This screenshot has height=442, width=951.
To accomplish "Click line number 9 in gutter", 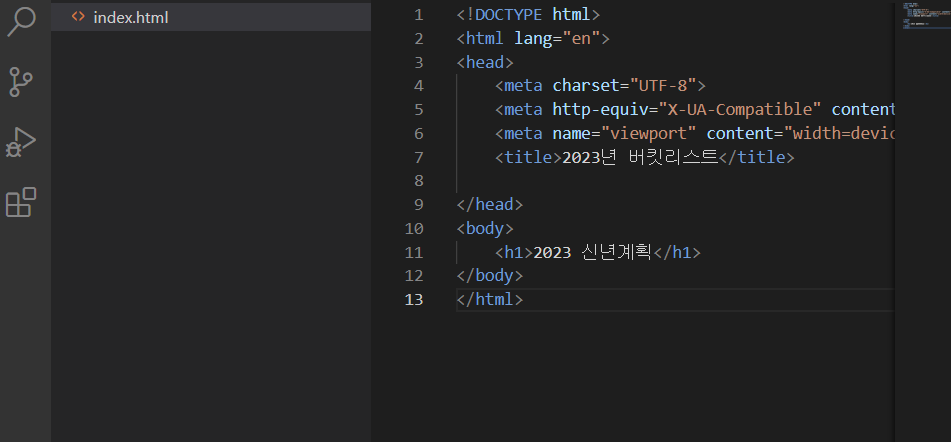I will pyautogui.click(x=418, y=204).
